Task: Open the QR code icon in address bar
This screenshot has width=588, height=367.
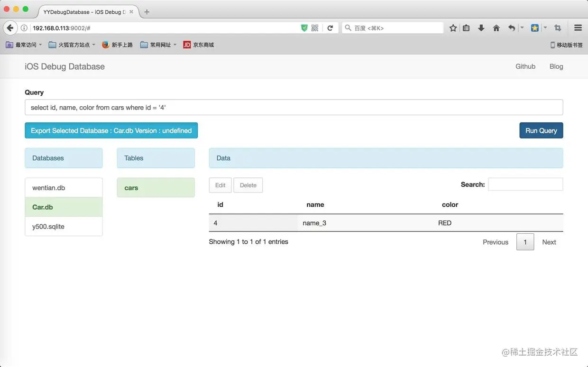Action: pyautogui.click(x=315, y=28)
